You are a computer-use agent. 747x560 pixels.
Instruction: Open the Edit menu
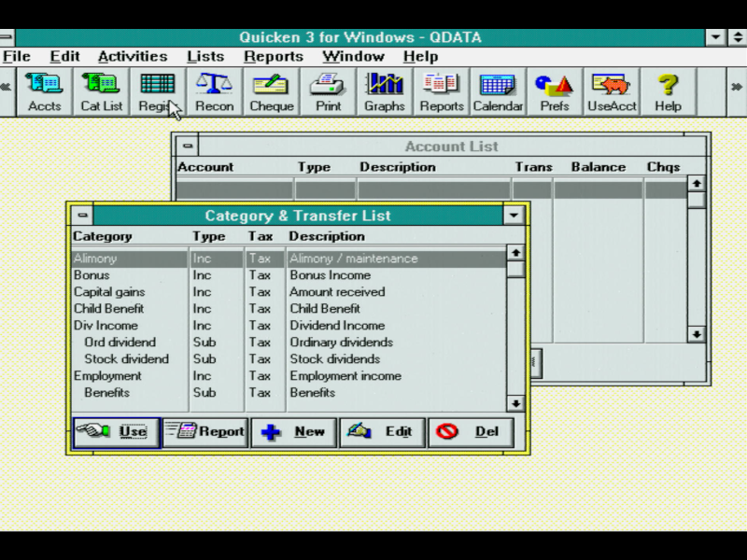tap(64, 56)
